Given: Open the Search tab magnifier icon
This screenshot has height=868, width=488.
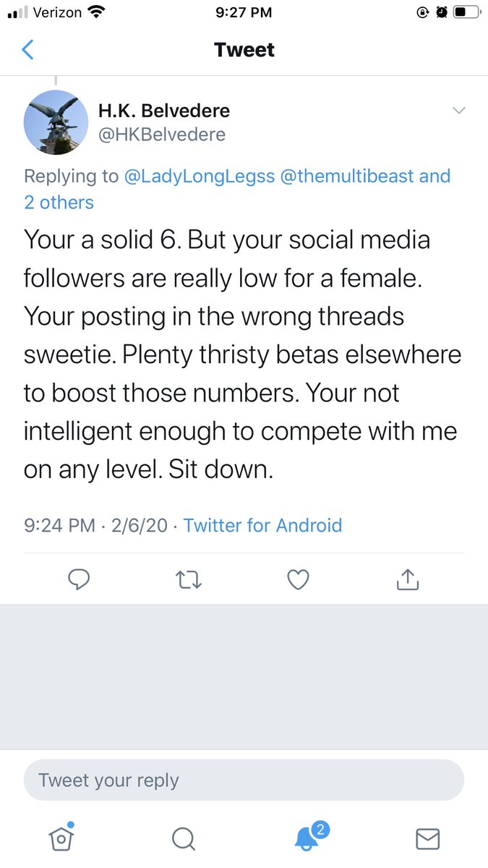Looking at the screenshot, I should click(x=184, y=838).
